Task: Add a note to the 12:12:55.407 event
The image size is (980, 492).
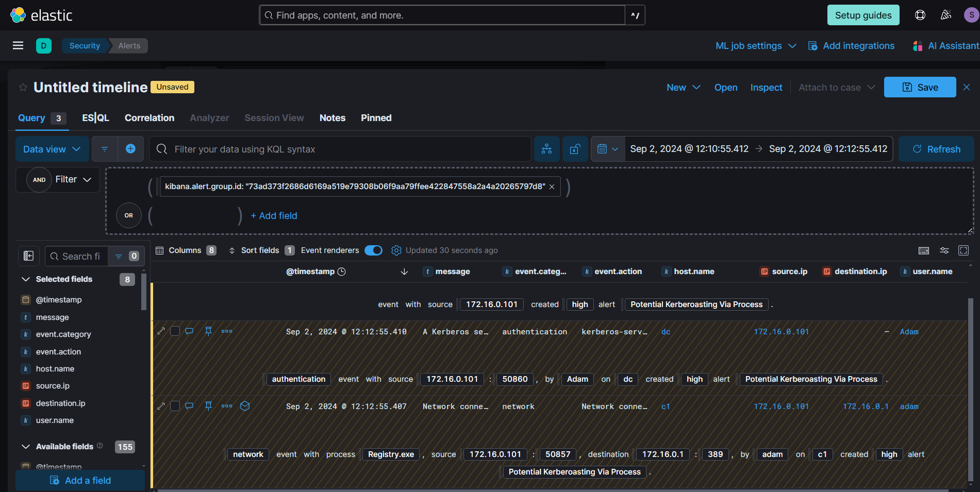Action: pos(189,406)
